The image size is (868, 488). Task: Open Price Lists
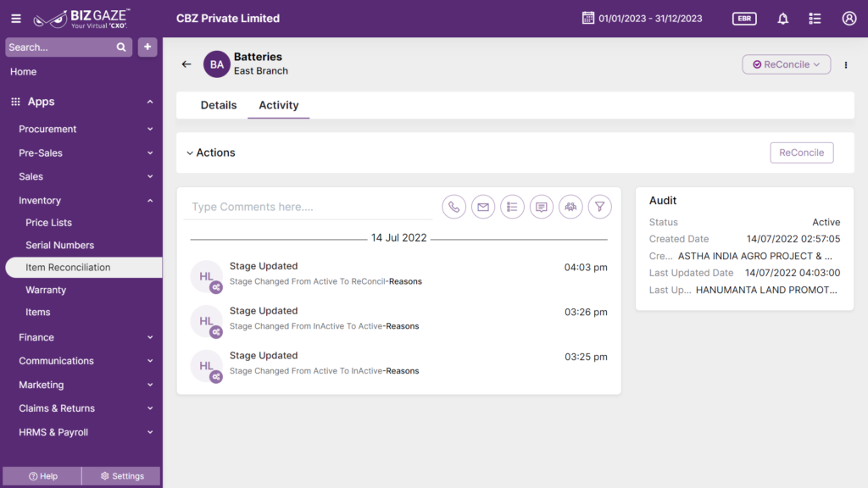point(48,223)
